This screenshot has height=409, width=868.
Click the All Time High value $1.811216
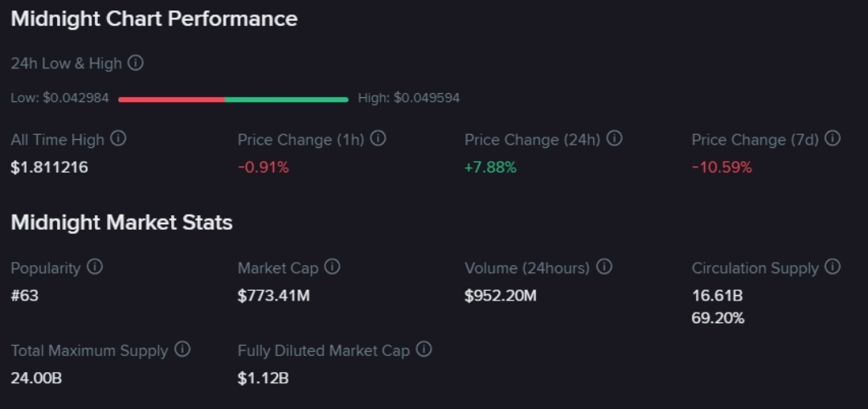49,167
